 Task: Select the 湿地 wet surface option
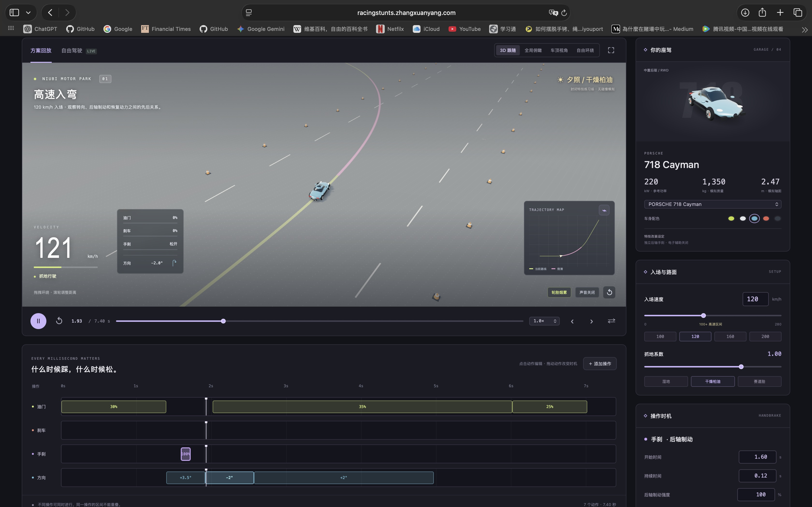tap(666, 381)
